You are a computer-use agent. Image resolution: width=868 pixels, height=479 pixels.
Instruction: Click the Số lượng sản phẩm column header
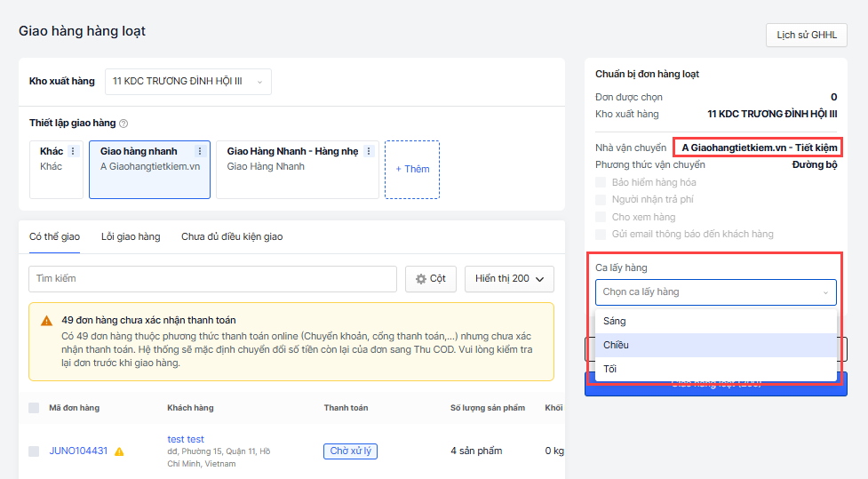488,408
